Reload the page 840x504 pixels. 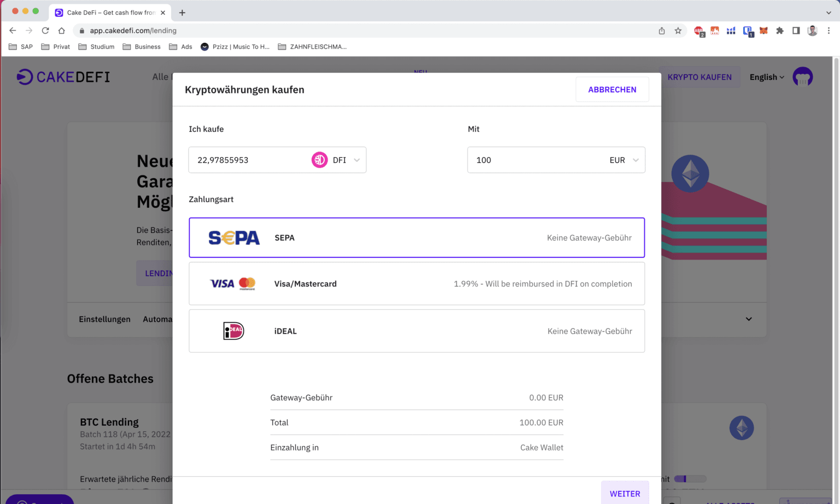click(45, 31)
